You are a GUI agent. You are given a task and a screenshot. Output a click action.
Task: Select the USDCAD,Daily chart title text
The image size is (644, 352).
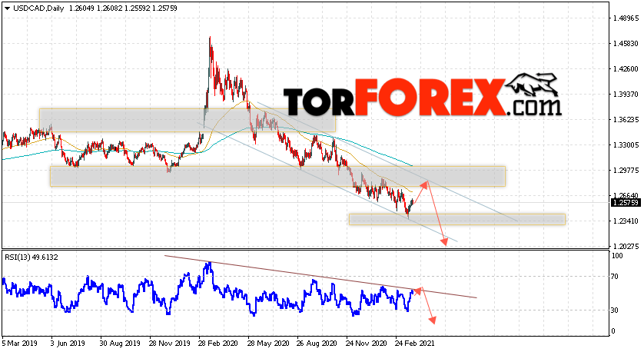(x=38, y=8)
